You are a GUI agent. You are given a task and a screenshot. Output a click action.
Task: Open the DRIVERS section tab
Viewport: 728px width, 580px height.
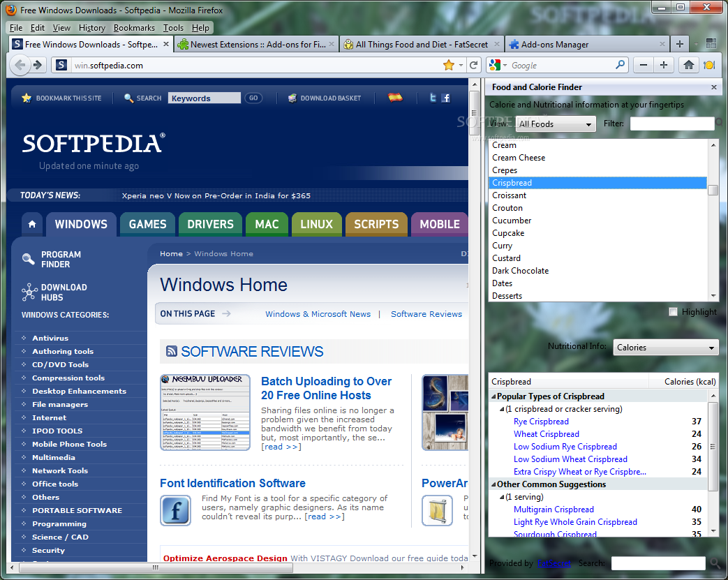click(210, 224)
